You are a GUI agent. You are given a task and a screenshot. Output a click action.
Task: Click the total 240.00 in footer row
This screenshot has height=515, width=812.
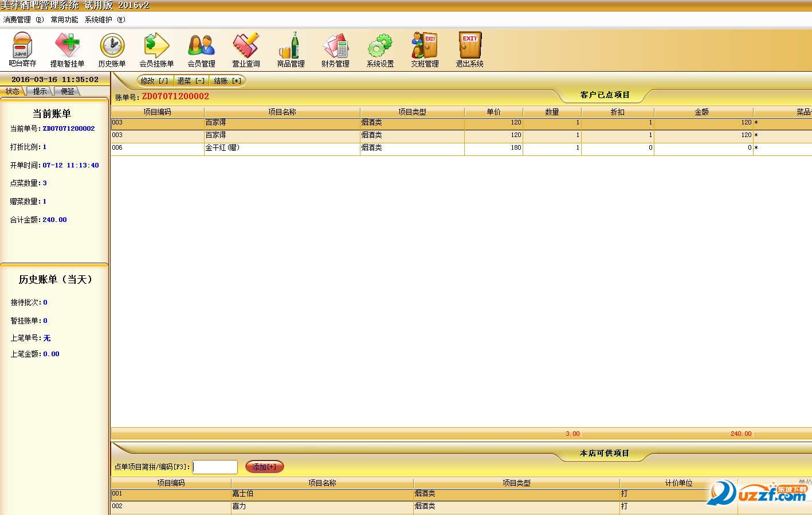pyautogui.click(x=741, y=434)
